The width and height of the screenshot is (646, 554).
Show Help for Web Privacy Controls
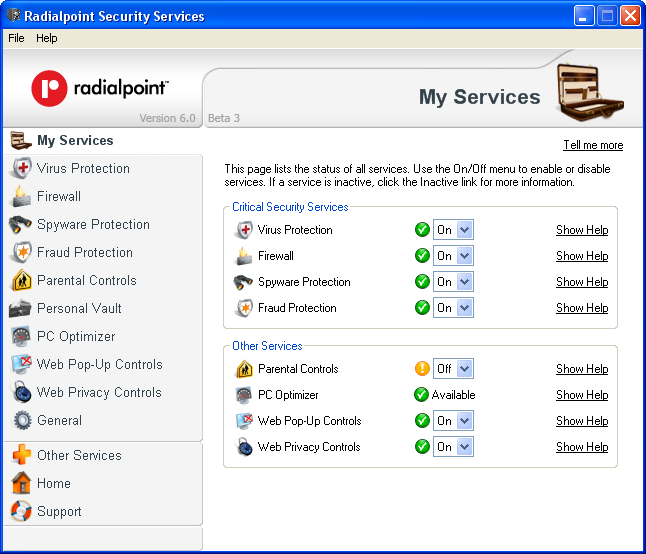(582, 446)
